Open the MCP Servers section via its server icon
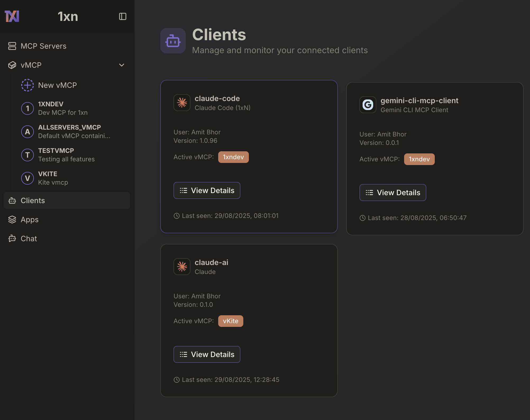 (x=12, y=46)
